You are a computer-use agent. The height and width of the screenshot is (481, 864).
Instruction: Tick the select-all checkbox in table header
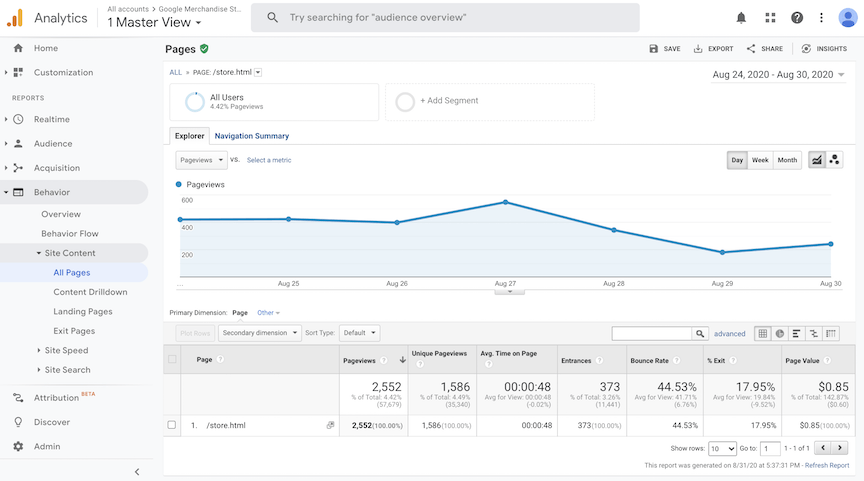[172, 359]
